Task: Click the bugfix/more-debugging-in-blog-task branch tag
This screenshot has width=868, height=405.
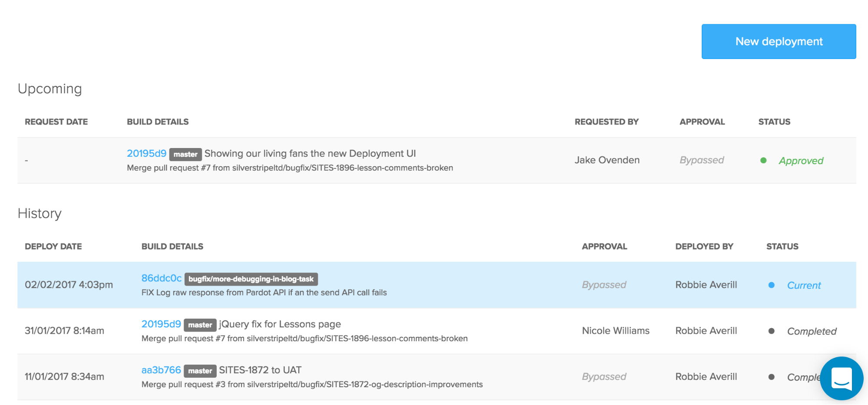Action: (x=251, y=279)
